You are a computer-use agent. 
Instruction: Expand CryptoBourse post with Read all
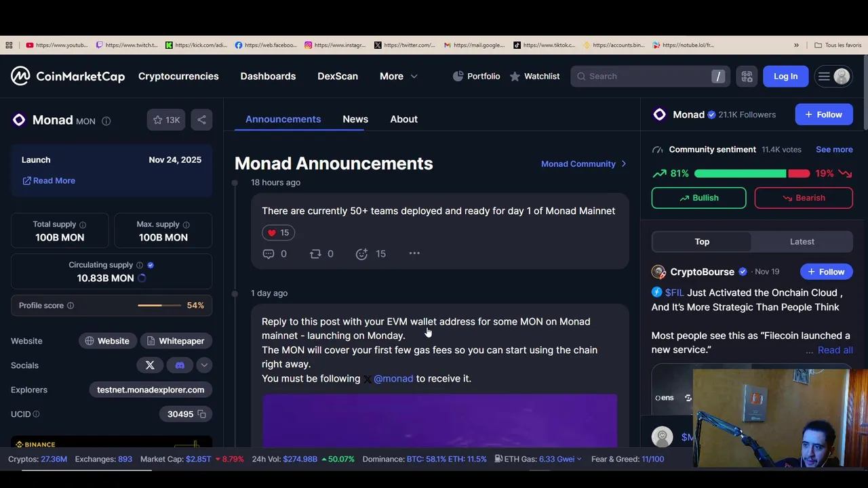point(835,350)
